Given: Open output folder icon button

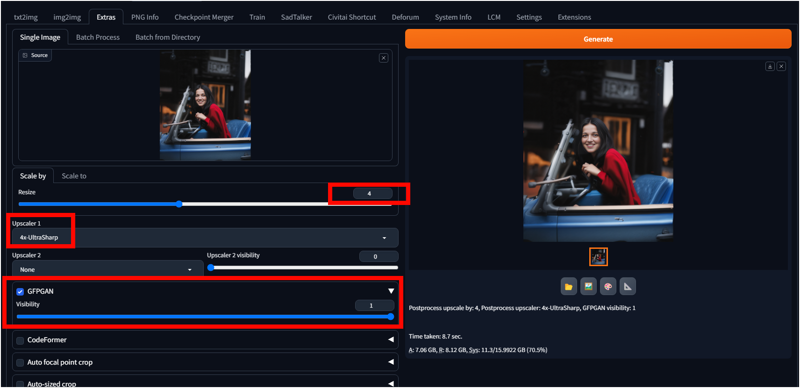Looking at the screenshot, I should point(568,286).
